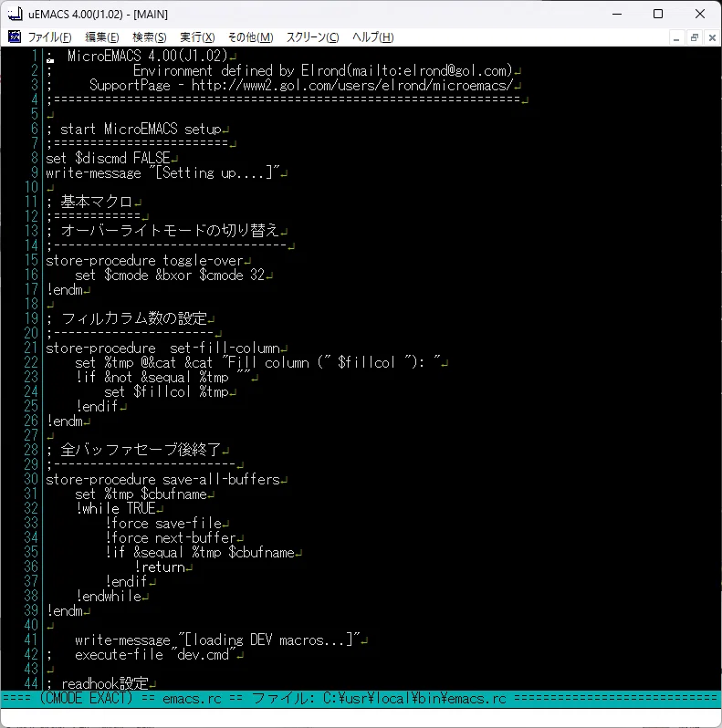722x728 pixels.
Task: Open the 検索(S) menu
Action: click(x=149, y=37)
